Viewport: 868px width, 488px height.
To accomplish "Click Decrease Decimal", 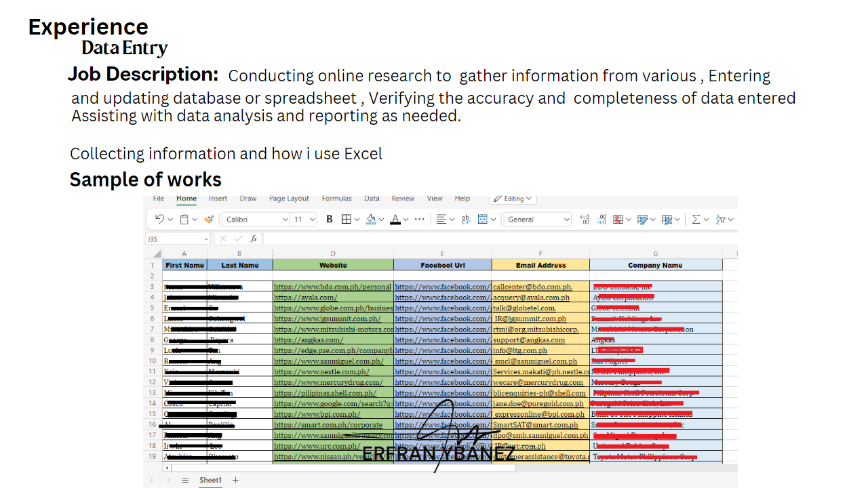I will pyautogui.click(x=601, y=219).
